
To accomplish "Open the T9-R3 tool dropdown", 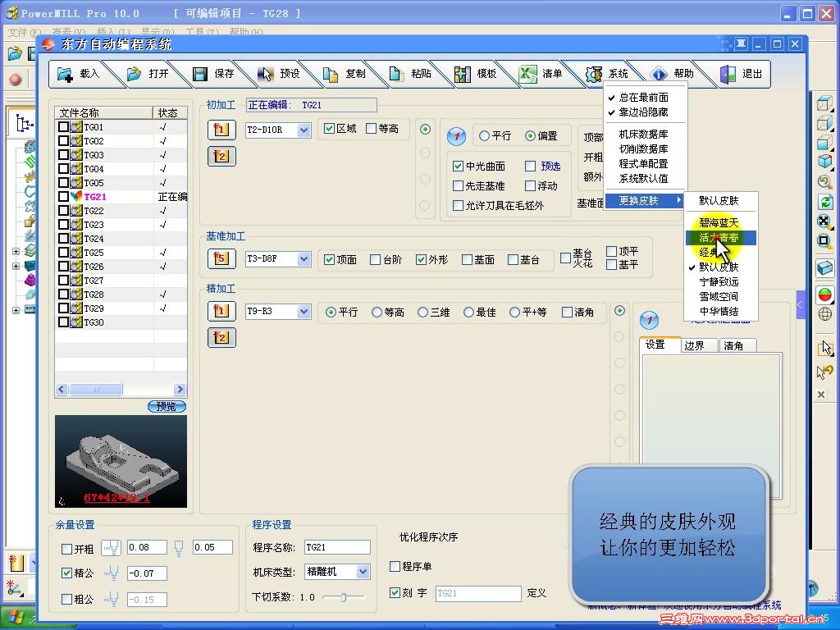I will (x=304, y=311).
